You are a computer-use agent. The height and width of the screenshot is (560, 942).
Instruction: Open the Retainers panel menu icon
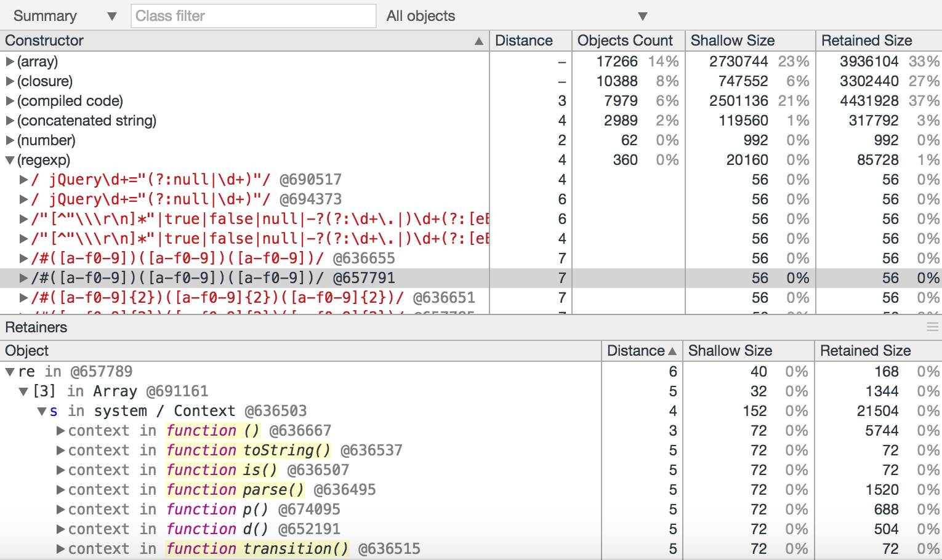(933, 327)
